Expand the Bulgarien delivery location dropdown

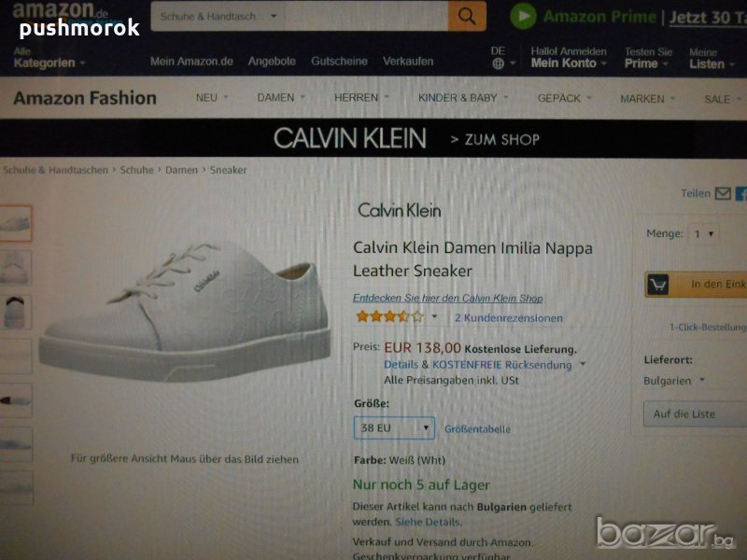point(673,381)
